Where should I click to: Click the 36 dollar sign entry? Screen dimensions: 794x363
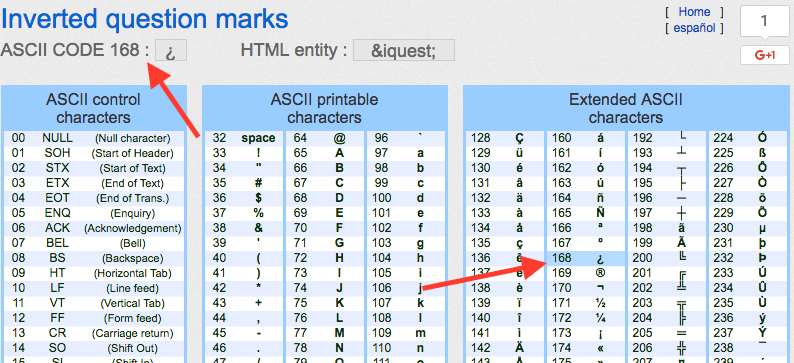pos(244,198)
